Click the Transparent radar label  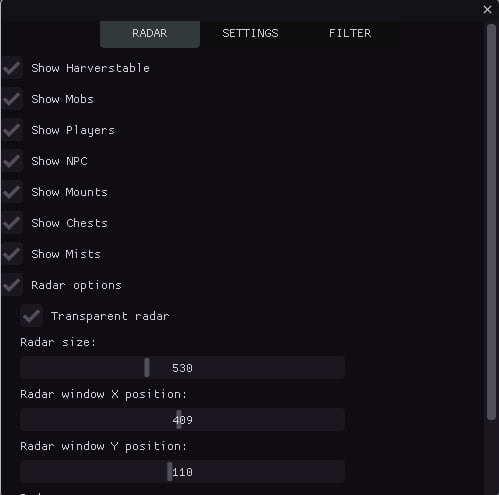[x=110, y=316]
